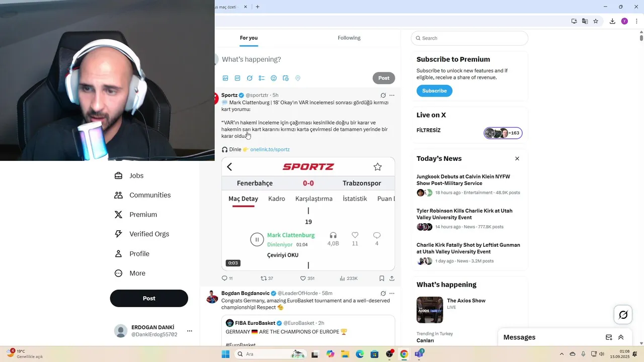
Task: Open the Chrome profile avatar
Action: (624, 21)
